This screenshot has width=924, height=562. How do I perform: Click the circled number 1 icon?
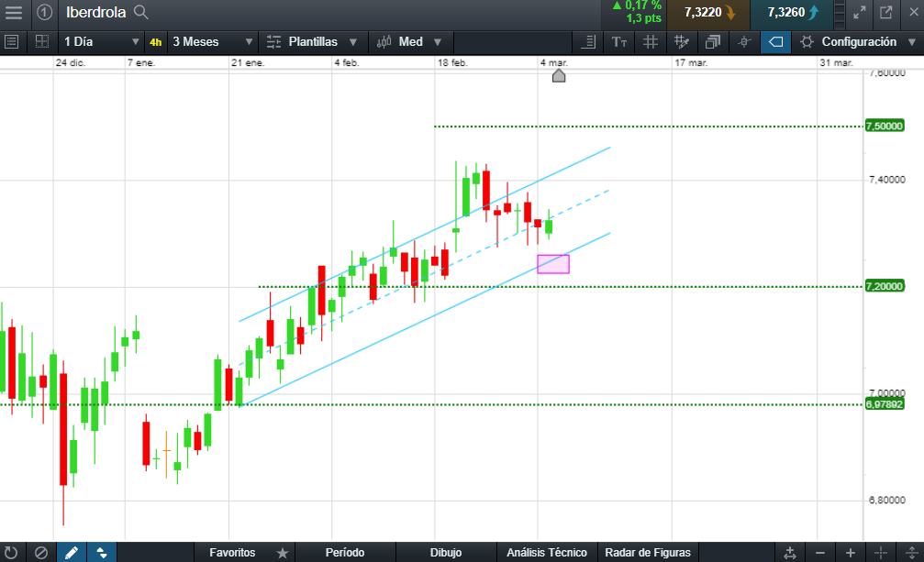[44, 12]
